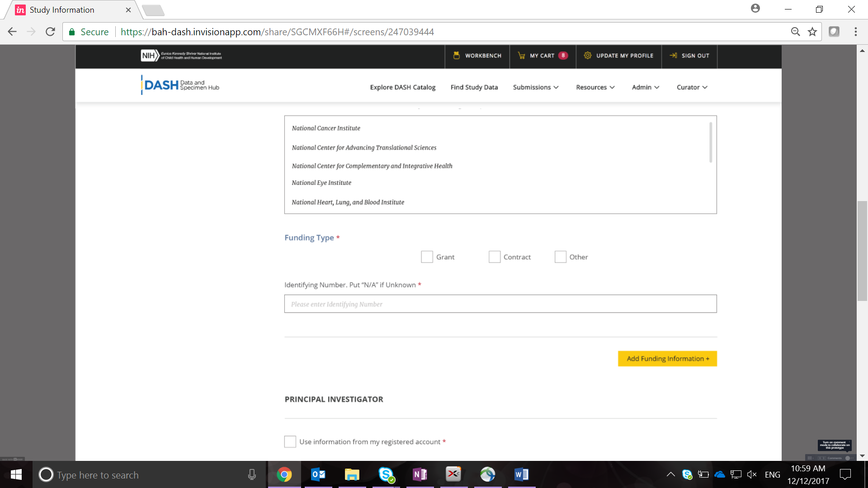This screenshot has width=868, height=488.
Task: Select National Eye Institute in list
Action: [321, 183]
